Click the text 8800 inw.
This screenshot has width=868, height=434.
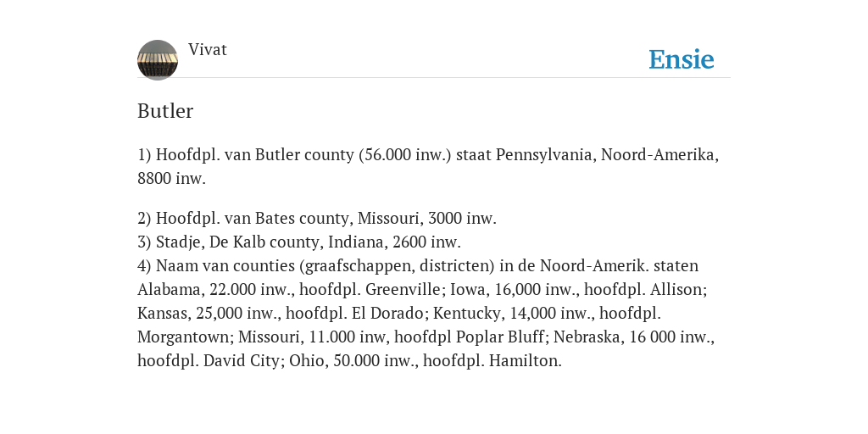tap(171, 179)
